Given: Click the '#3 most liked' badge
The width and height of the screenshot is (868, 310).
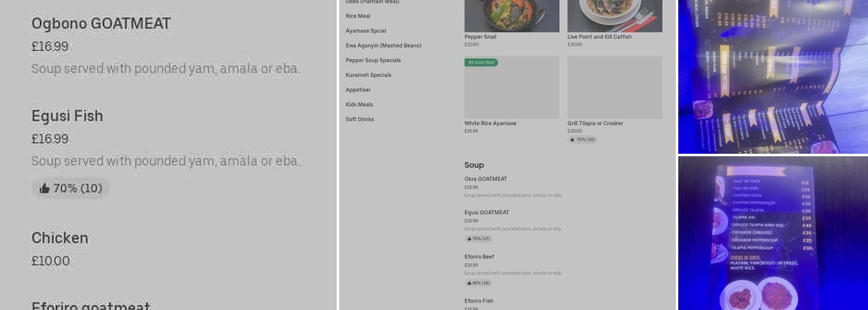Looking at the screenshot, I should pos(481,63).
